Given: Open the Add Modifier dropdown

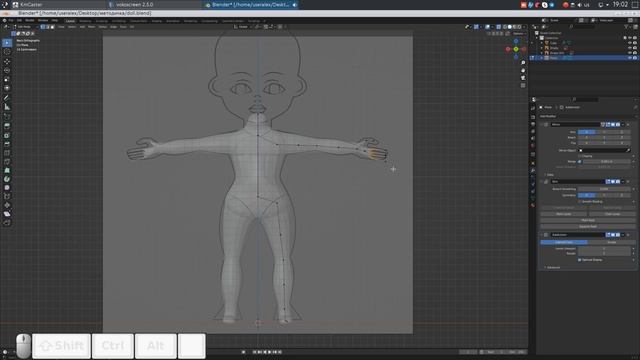Looking at the screenshot, I should tap(588, 116).
